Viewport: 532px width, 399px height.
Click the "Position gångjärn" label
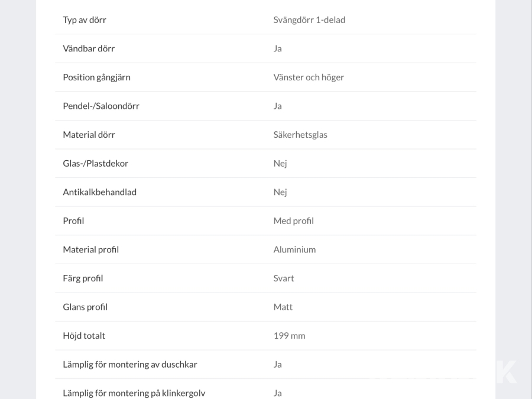point(96,77)
